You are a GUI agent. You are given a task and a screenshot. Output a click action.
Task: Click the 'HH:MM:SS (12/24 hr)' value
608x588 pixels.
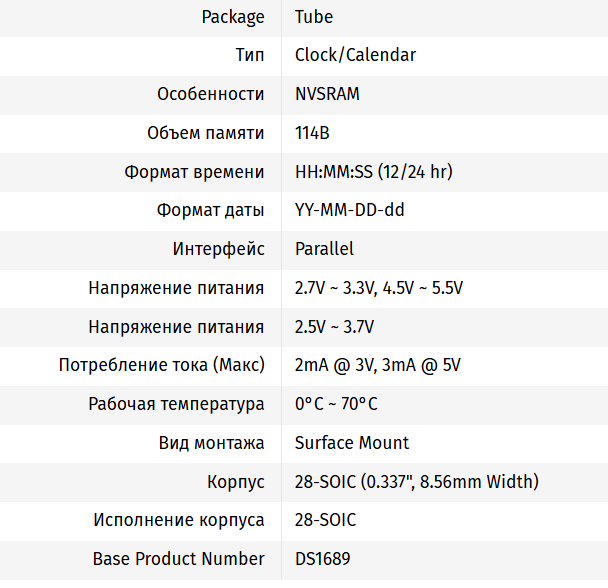tap(373, 172)
